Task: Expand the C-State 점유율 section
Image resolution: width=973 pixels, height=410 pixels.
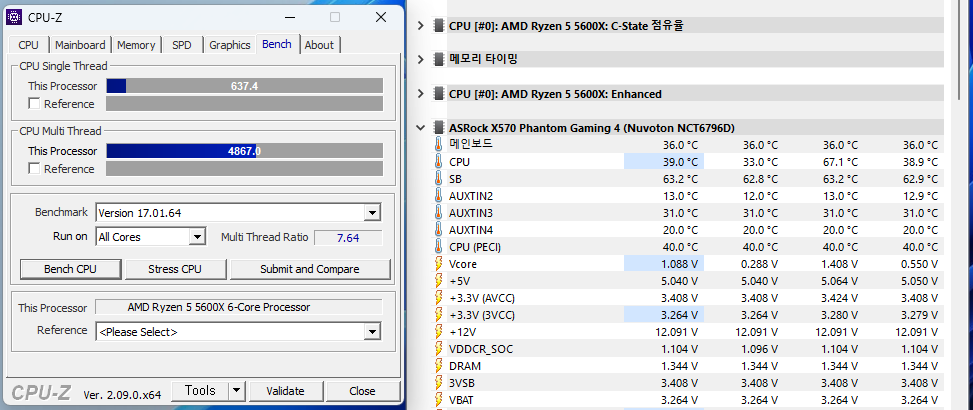Action: tap(421, 25)
